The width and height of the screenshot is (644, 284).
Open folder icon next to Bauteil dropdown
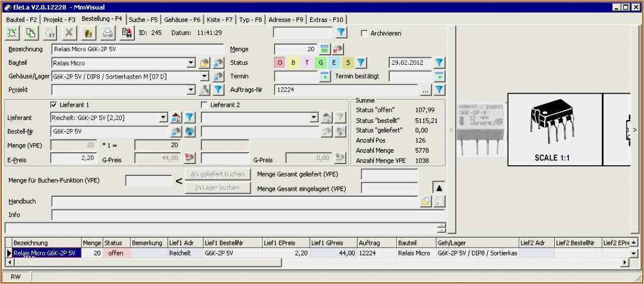pyautogui.click(x=204, y=63)
